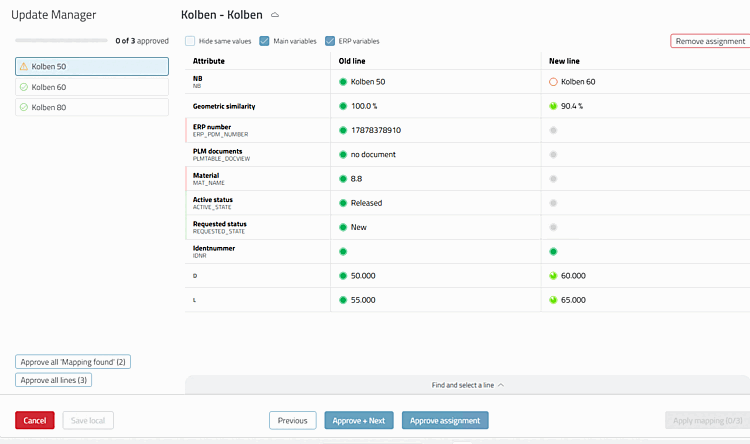Viewport: 750px width, 444px height.
Task: Click the 60.000 value in new line
Action: (x=573, y=276)
